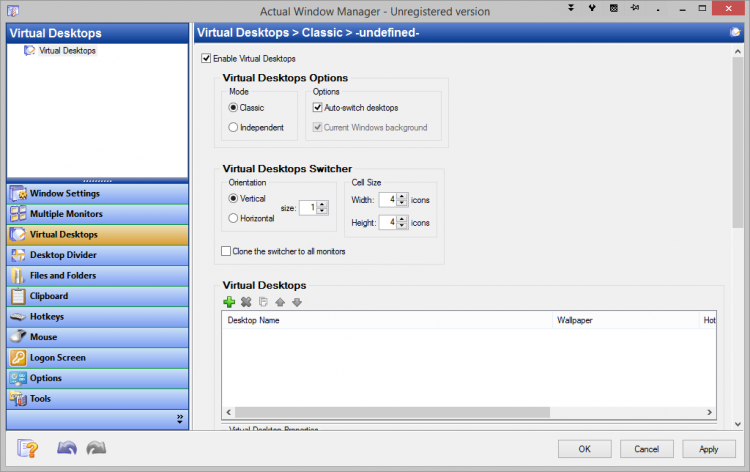750x472 pixels.
Task: Move the desktop down with the down arrow icon
Action: 297,302
